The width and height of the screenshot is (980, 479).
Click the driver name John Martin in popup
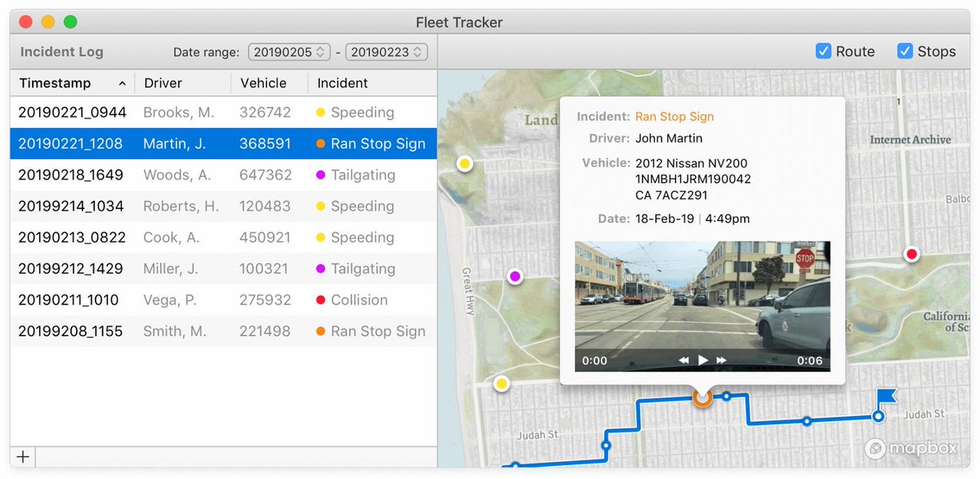pyautogui.click(x=669, y=139)
